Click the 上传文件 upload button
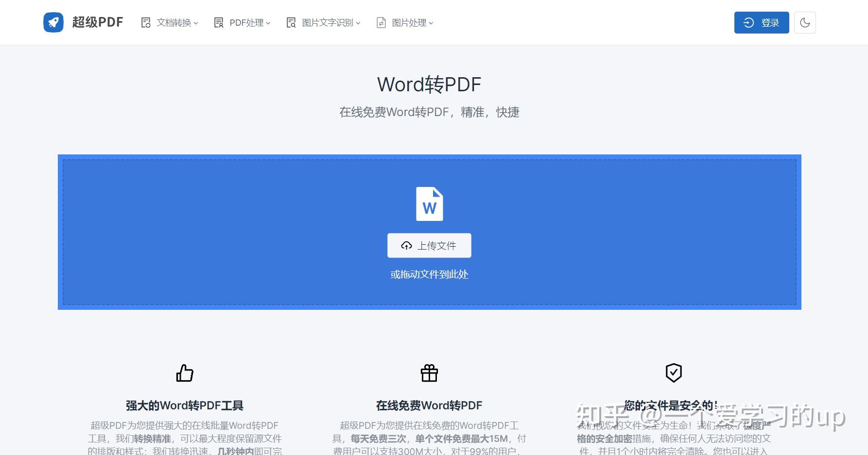 (429, 246)
